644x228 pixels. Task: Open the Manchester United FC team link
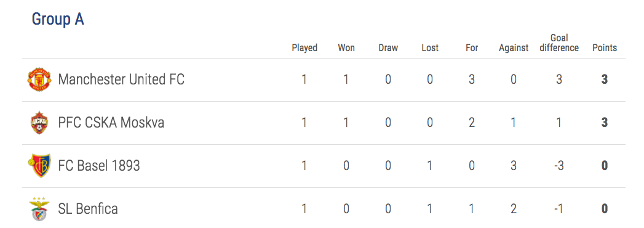(x=121, y=79)
